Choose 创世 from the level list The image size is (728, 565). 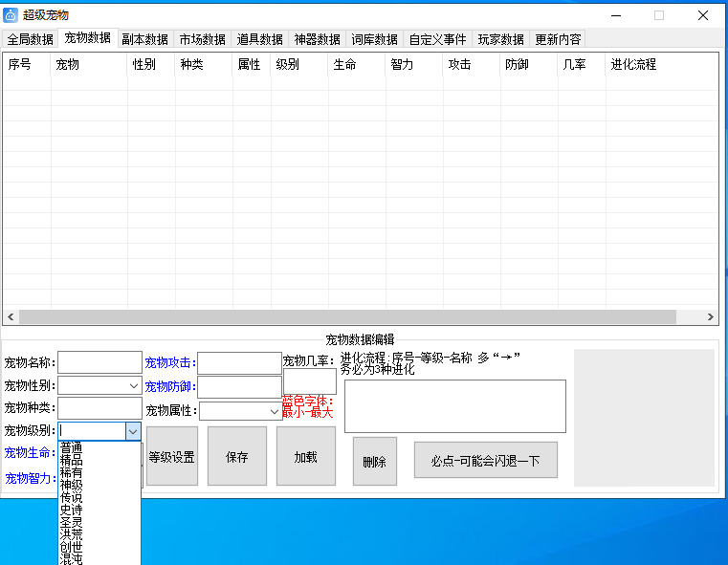click(x=99, y=548)
